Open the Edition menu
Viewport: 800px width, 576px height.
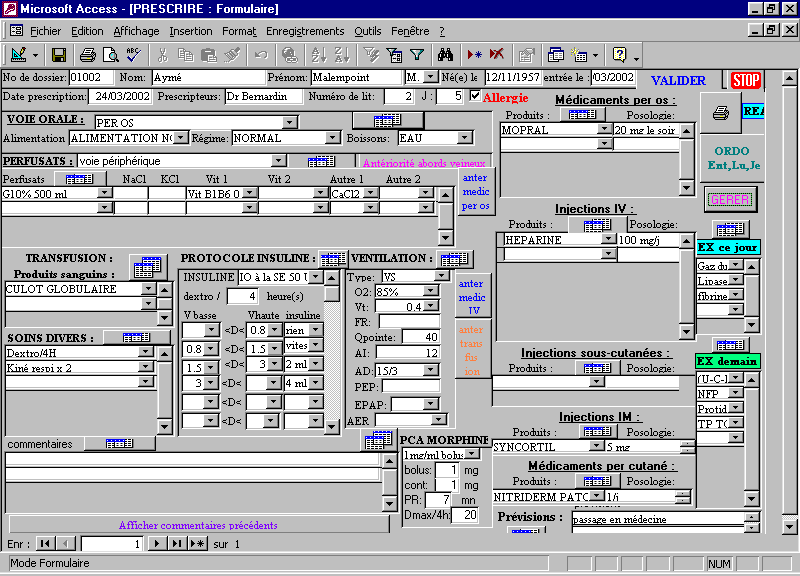click(87, 31)
